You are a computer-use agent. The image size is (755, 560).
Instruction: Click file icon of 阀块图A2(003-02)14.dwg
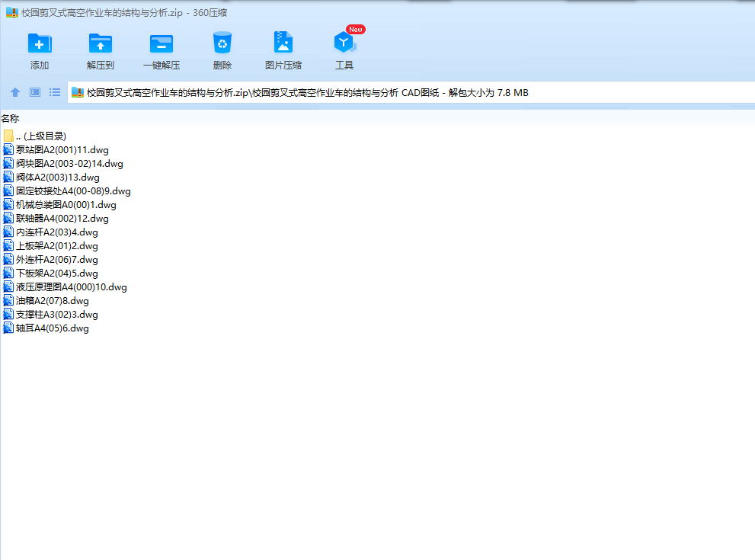point(8,164)
